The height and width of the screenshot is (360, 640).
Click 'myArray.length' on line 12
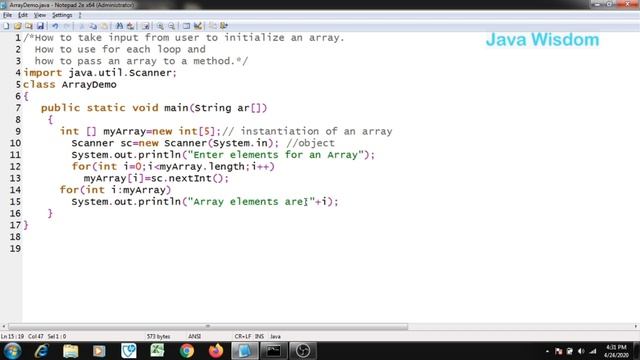click(x=202, y=167)
